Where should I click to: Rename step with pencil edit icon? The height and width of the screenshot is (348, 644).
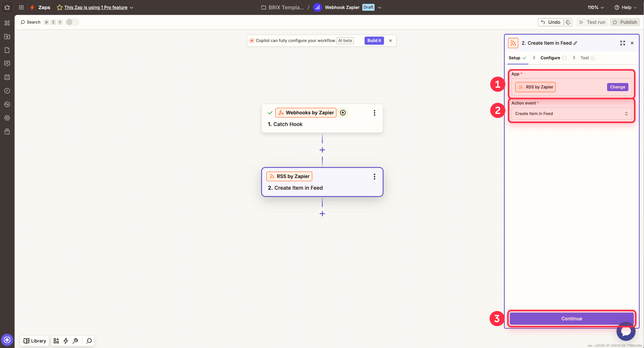click(x=575, y=43)
